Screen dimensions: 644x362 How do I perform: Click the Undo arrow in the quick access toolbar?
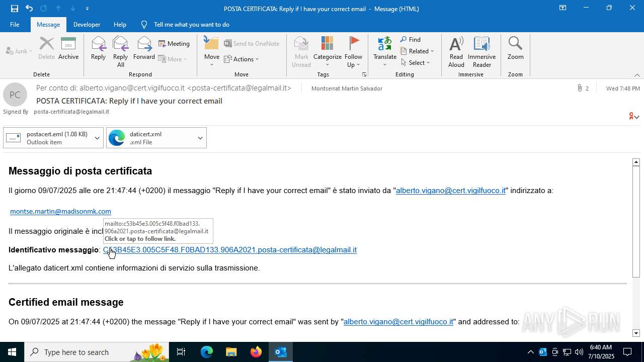point(29,8)
